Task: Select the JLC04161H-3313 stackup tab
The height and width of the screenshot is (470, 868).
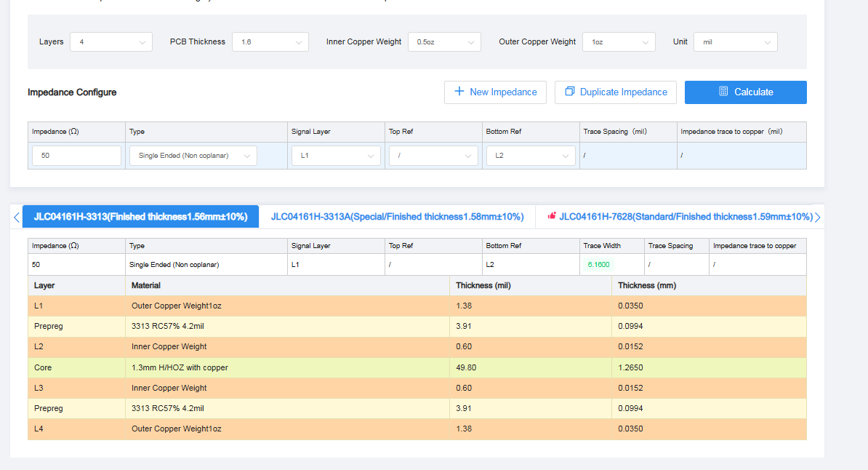Action: pos(140,217)
